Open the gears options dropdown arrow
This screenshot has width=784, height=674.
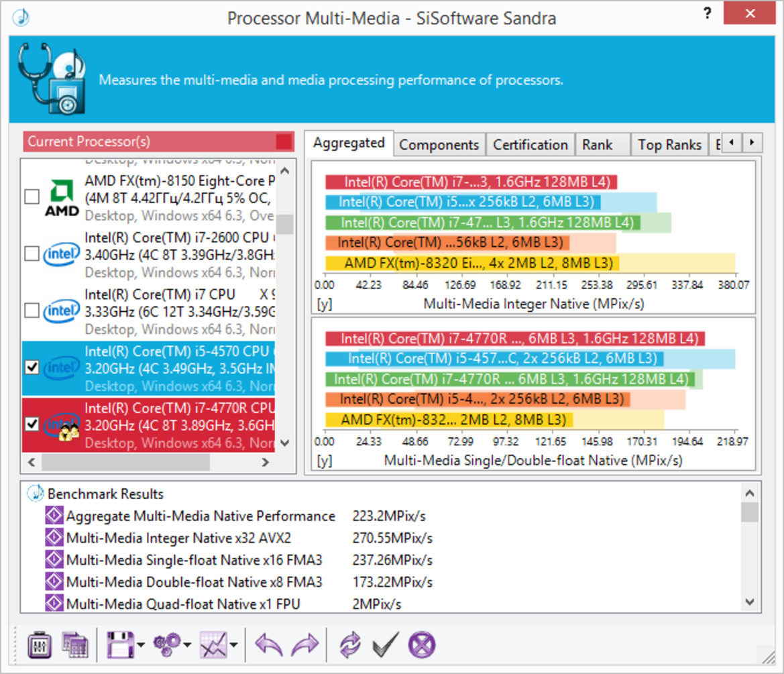point(187,645)
